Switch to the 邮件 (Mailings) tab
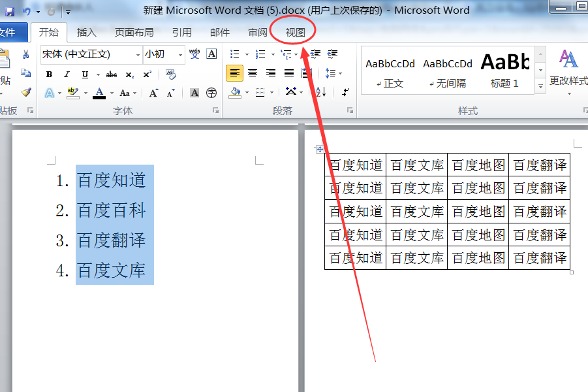Image resolution: width=588 pixels, height=392 pixels. tap(220, 33)
